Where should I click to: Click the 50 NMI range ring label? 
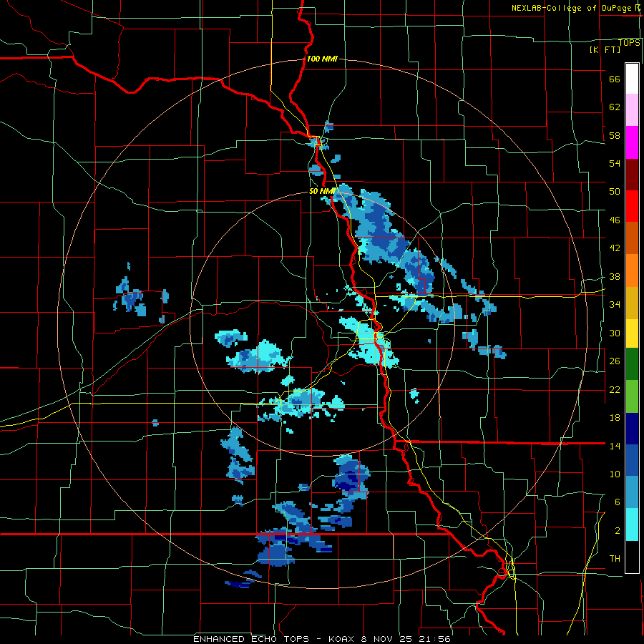tap(322, 191)
